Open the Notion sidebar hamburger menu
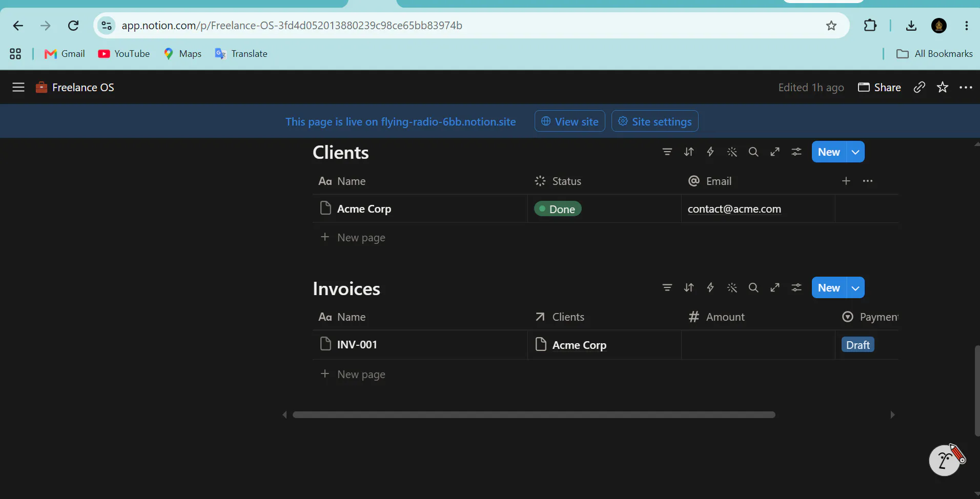This screenshot has height=499, width=980. (18, 87)
